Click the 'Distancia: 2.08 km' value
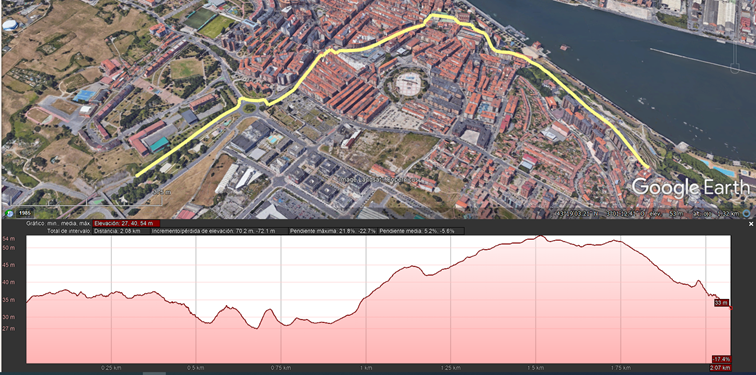 click(117, 231)
